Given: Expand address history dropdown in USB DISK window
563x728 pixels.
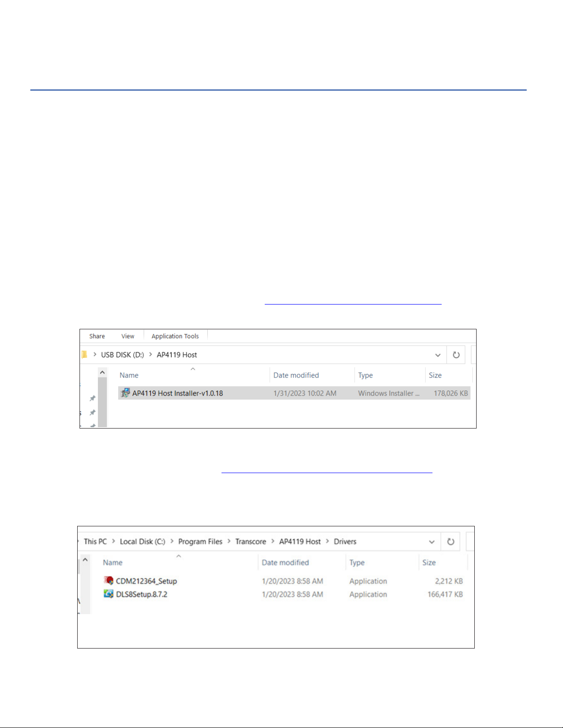Looking at the screenshot, I should pos(438,355).
